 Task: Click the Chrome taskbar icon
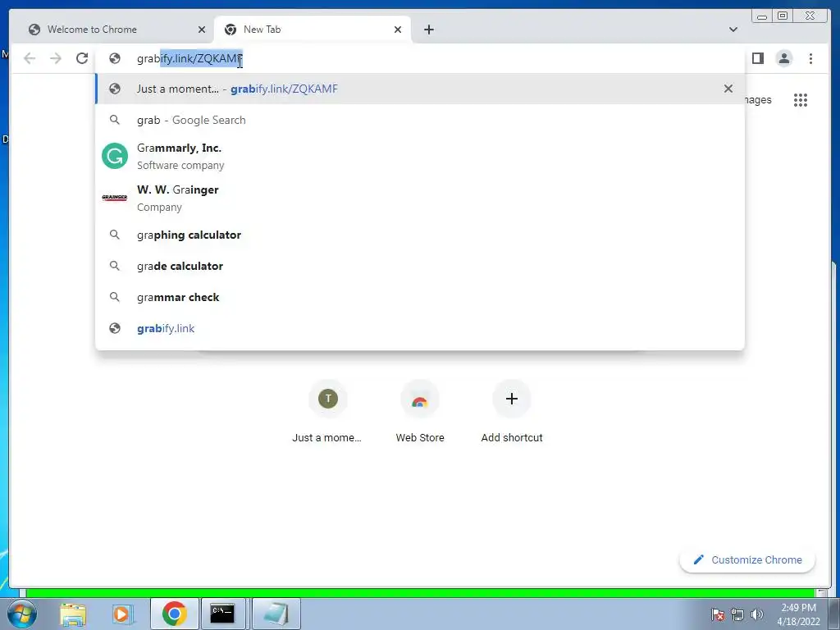pyautogui.click(x=175, y=614)
